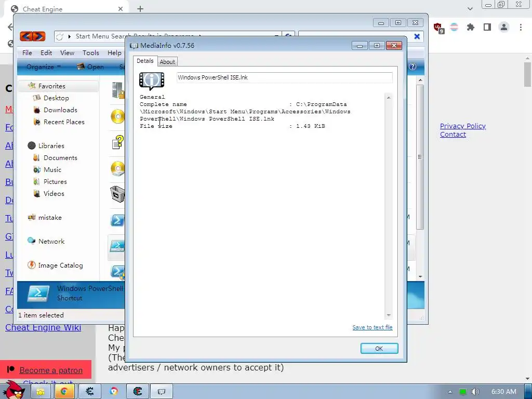Click the volume speaker tray icon
532x399 pixels.
[476, 392]
